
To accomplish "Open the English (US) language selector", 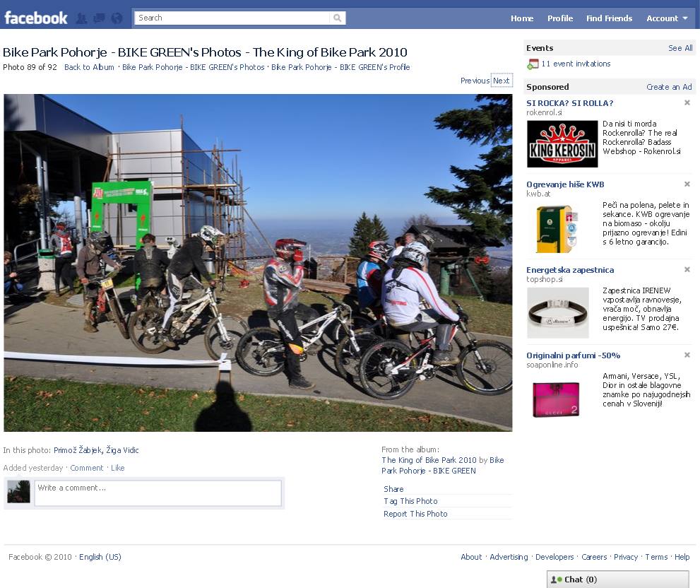I will tap(100, 557).
